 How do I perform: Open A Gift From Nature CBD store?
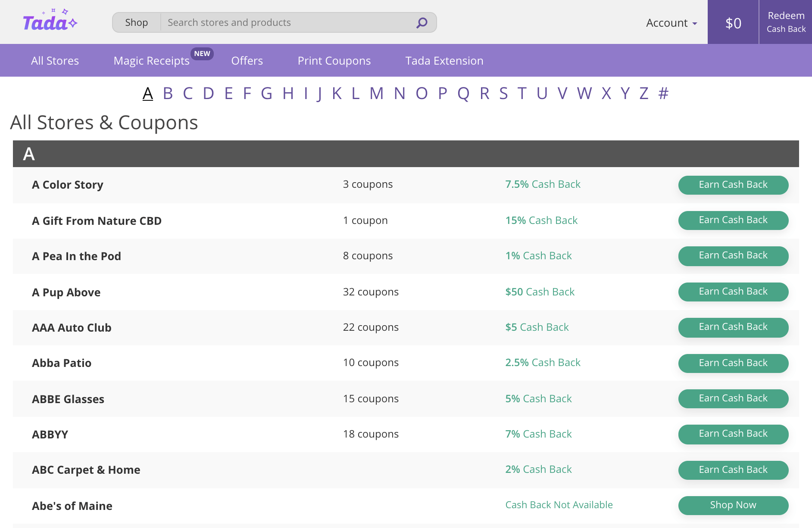pos(97,221)
